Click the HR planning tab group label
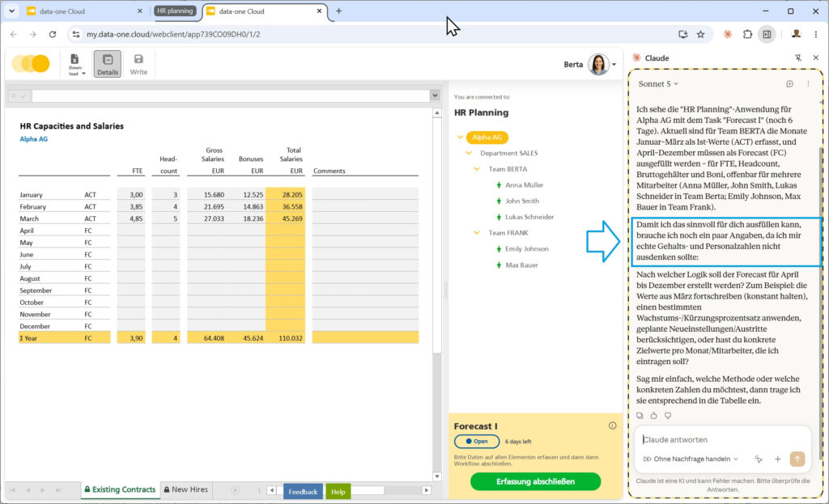 (175, 11)
